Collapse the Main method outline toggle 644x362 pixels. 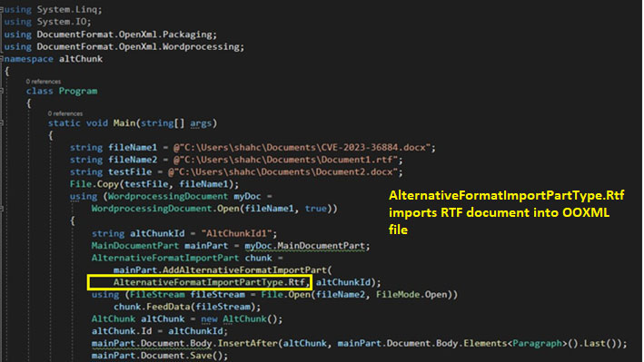click(x=2, y=122)
